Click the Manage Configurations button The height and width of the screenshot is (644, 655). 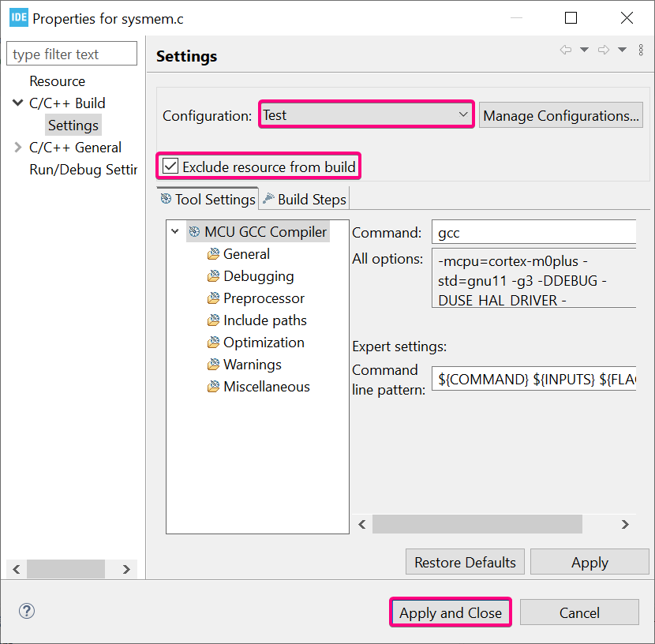point(560,116)
